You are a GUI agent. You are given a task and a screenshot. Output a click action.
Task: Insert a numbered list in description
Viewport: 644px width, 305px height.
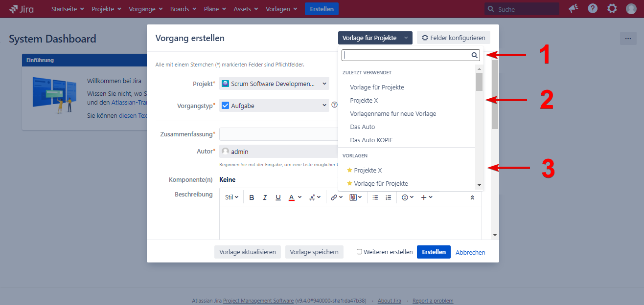point(389,197)
